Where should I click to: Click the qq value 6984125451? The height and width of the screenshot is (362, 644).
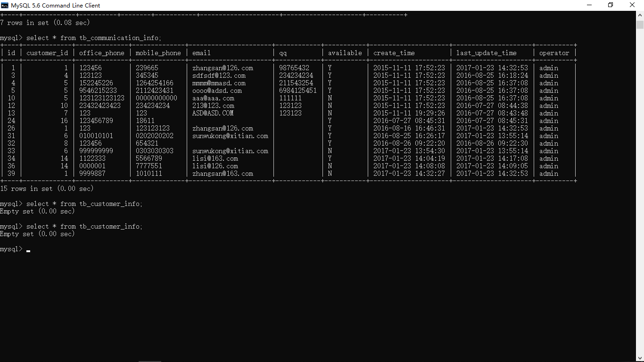(298, 90)
